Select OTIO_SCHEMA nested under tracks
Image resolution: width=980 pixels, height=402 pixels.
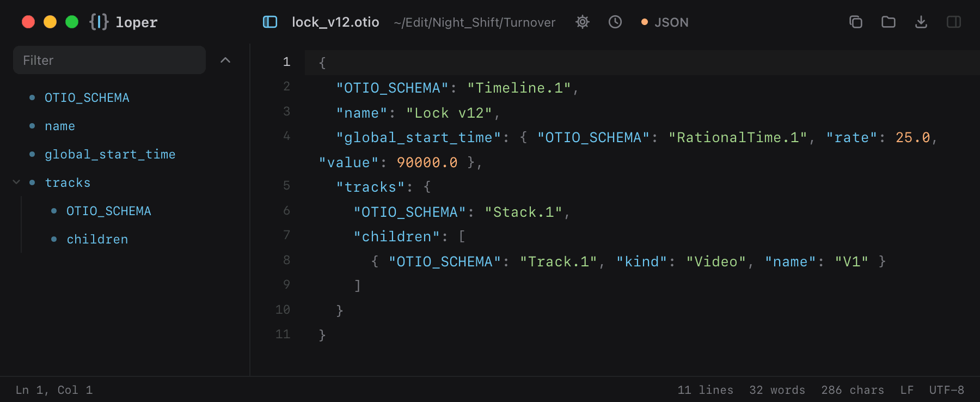(109, 211)
